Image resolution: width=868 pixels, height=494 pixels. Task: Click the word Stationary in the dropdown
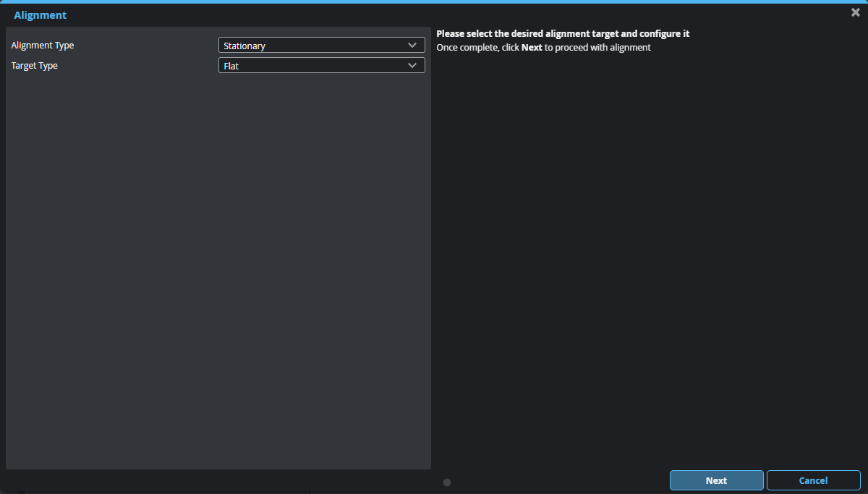[x=244, y=46]
